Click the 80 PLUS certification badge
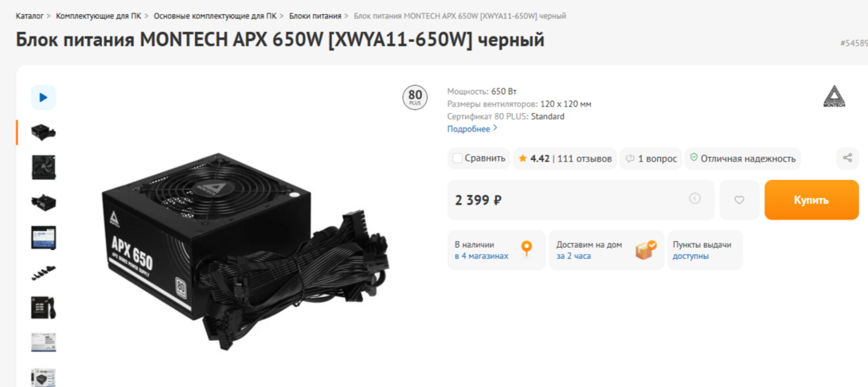Image resolution: width=868 pixels, height=387 pixels. tap(415, 97)
